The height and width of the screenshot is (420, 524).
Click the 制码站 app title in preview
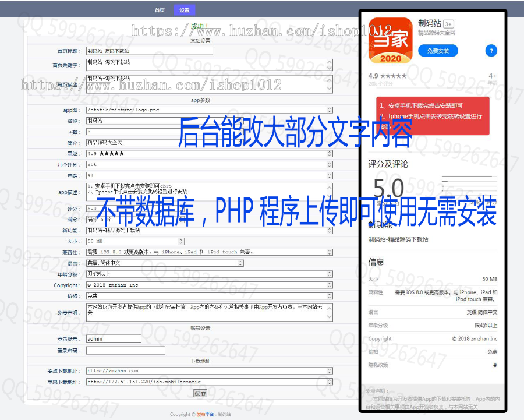point(430,23)
